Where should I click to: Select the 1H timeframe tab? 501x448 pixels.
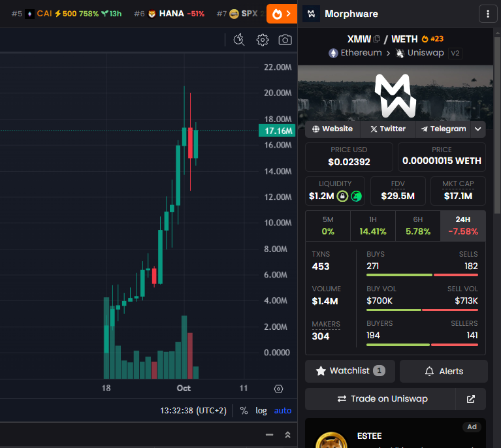[373, 225]
